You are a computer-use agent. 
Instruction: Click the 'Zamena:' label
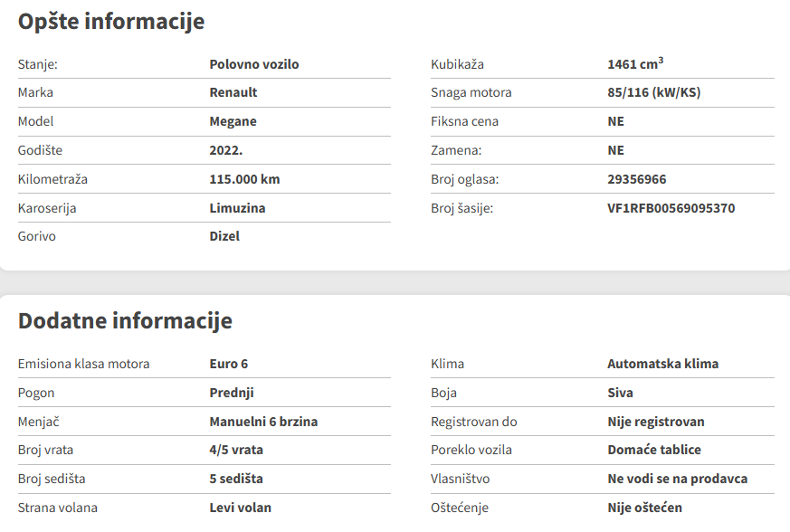[456, 150]
